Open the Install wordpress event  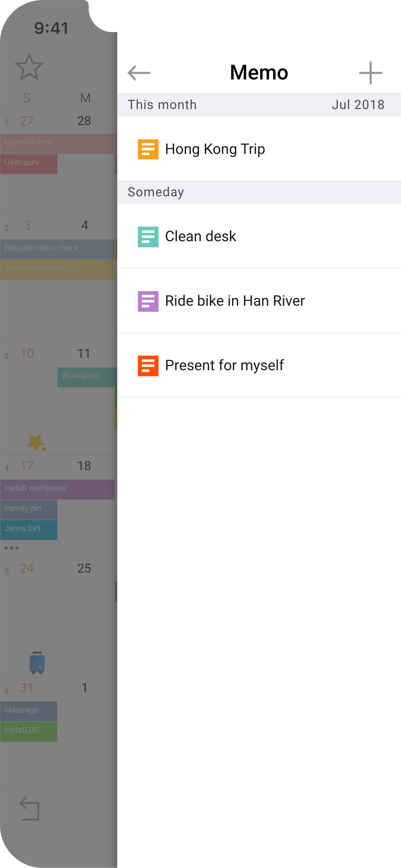click(x=57, y=488)
